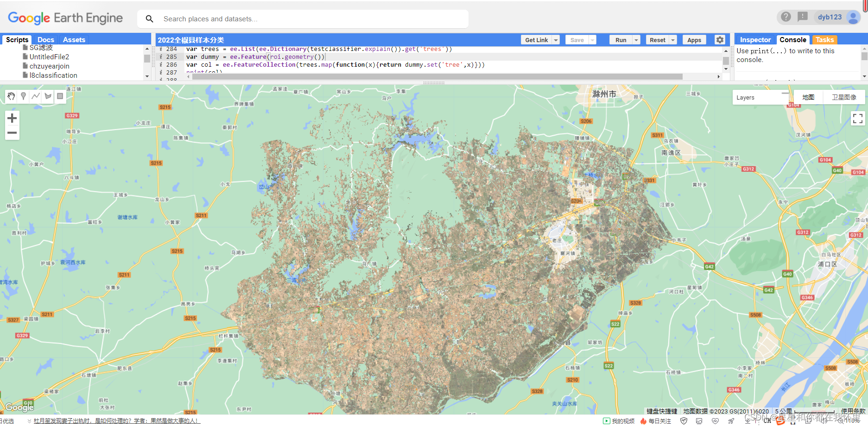Image resolution: width=868 pixels, height=426 pixels.
Task: Switch to the Tasks tab
Action: 825,40
